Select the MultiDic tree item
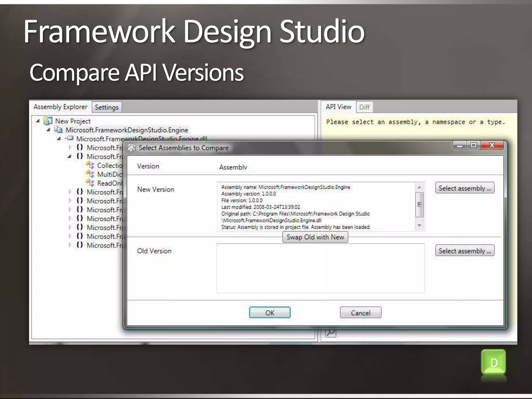The width and height of the screenshot is (532, 399). (x=110, y=174)
